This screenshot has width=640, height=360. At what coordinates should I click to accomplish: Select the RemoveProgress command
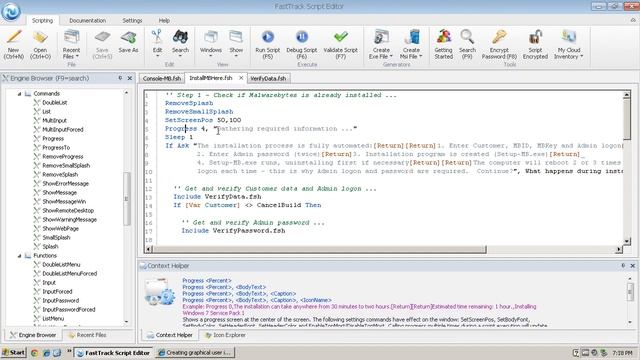coord(62,157)
